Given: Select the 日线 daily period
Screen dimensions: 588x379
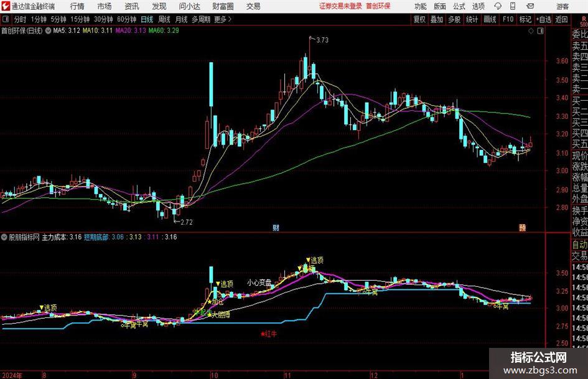Looking at the screenshot, I should tap(147, 19).
